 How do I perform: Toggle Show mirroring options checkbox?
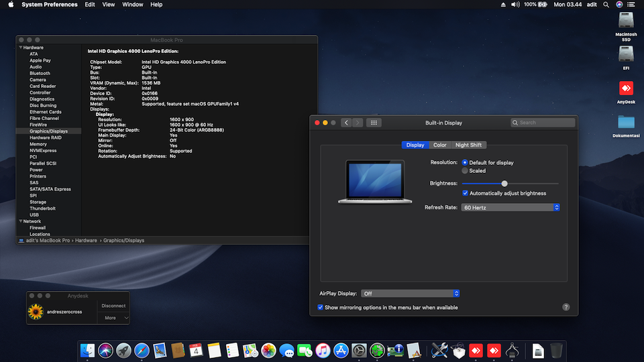pos(321,307)
